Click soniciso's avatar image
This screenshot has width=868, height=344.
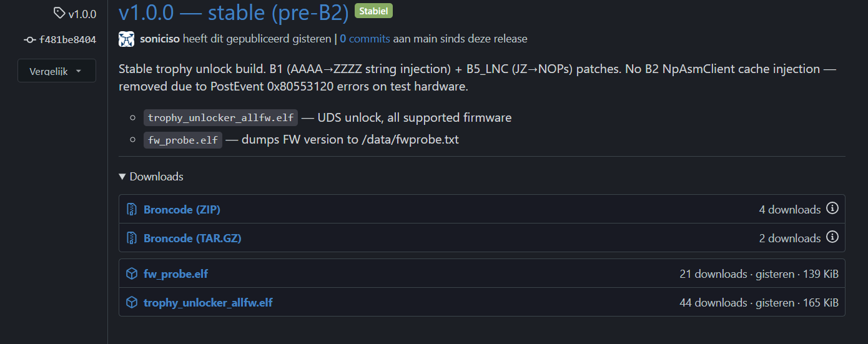(127, 39)
